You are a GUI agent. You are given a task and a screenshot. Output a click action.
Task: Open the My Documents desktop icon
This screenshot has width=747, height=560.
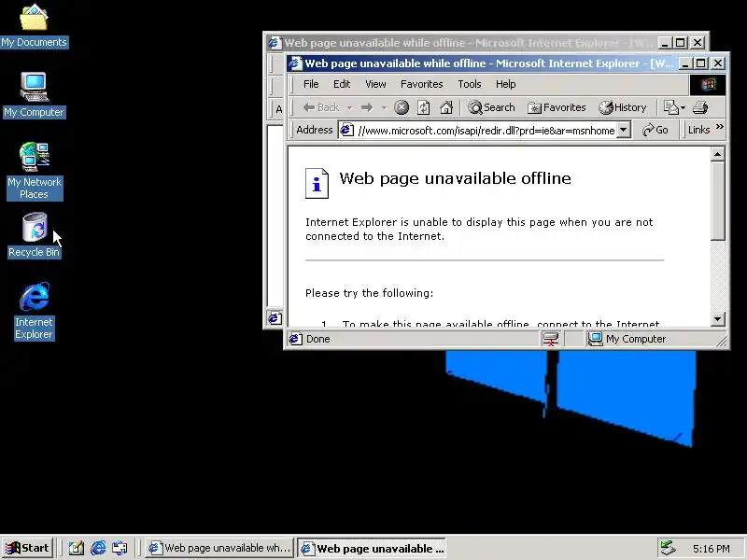click(34, 26)
